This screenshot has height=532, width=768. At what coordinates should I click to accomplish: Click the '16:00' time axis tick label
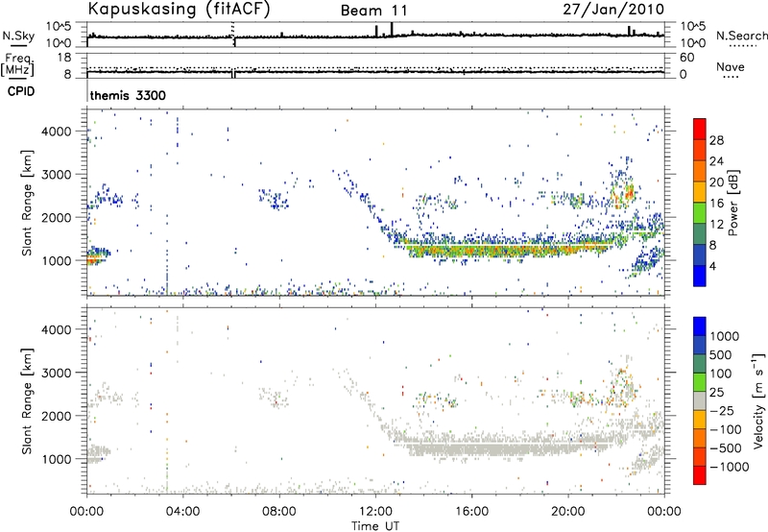[x=471, y=512]
